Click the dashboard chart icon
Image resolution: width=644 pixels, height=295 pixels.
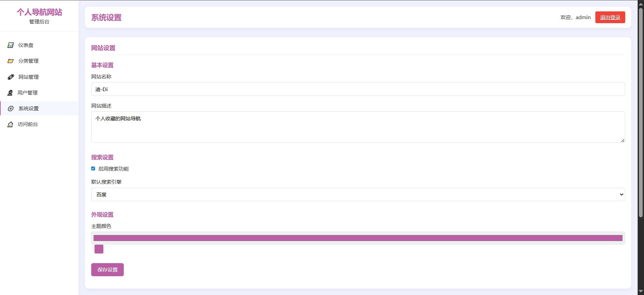point(11,45)
